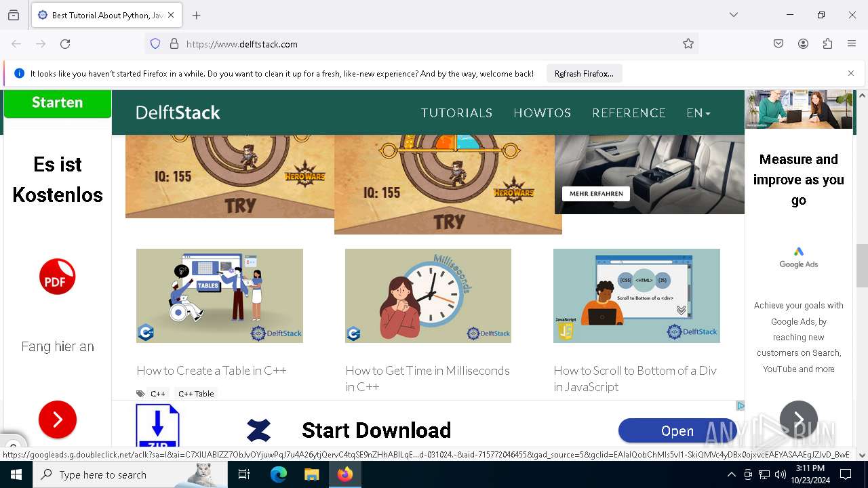Open Task View on taskbar
This screenshot has width=868, height=488.
pos(244,474)
